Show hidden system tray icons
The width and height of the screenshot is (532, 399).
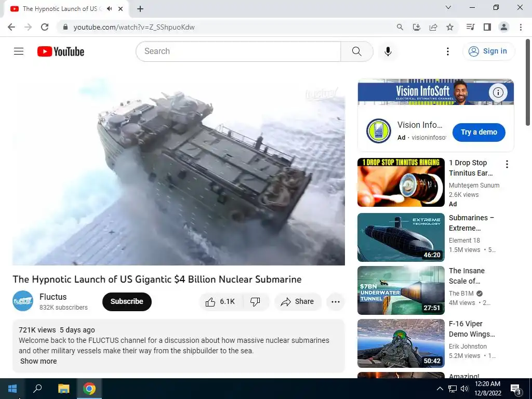click(440, 389)
